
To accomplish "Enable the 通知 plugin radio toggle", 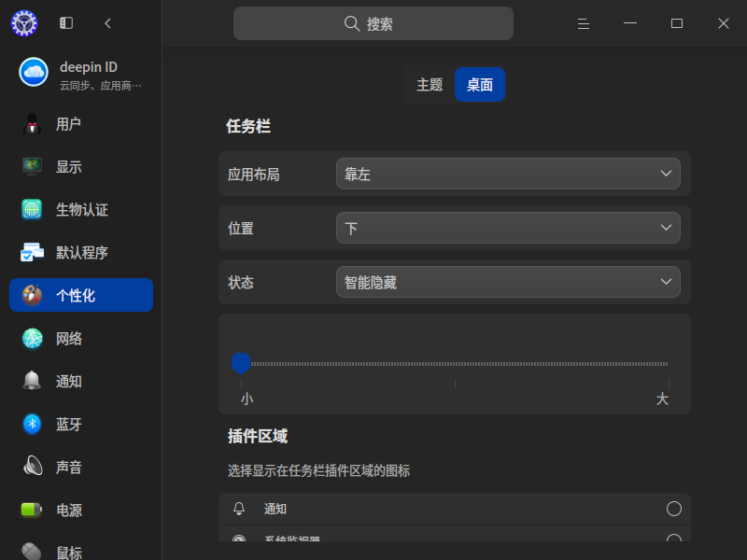I will 673,509.
